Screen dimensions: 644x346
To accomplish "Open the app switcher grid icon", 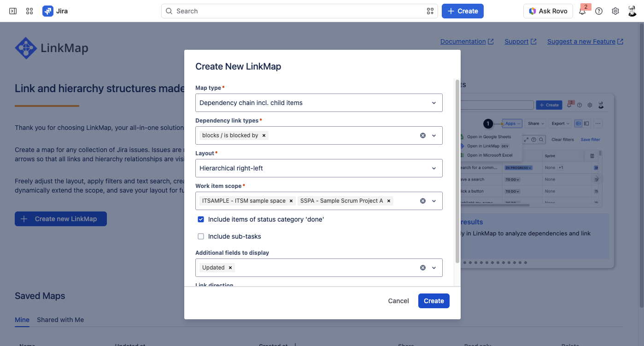I will click(x=29, y=11).
